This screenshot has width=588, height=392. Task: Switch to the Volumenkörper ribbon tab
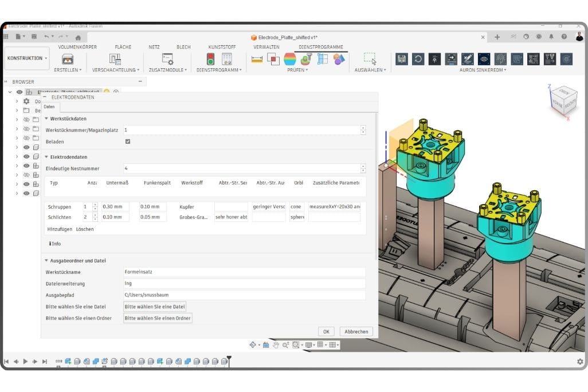point(77,47)
